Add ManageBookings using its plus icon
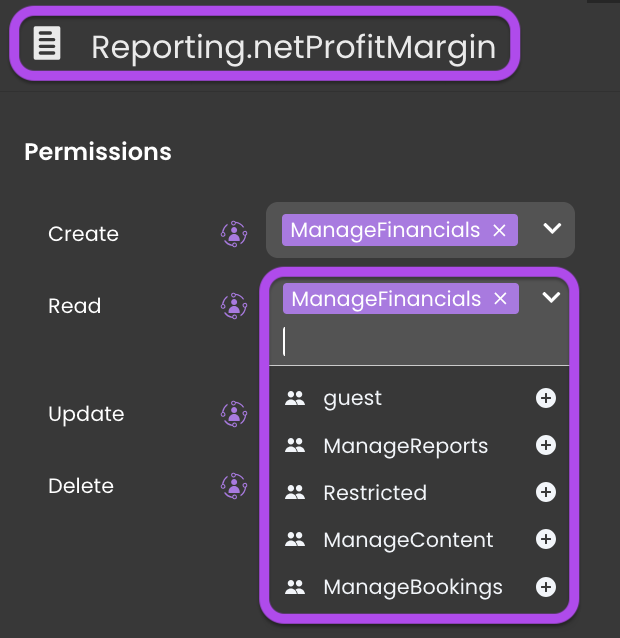This screenshot has height=638, width=620. coord(546,587)
